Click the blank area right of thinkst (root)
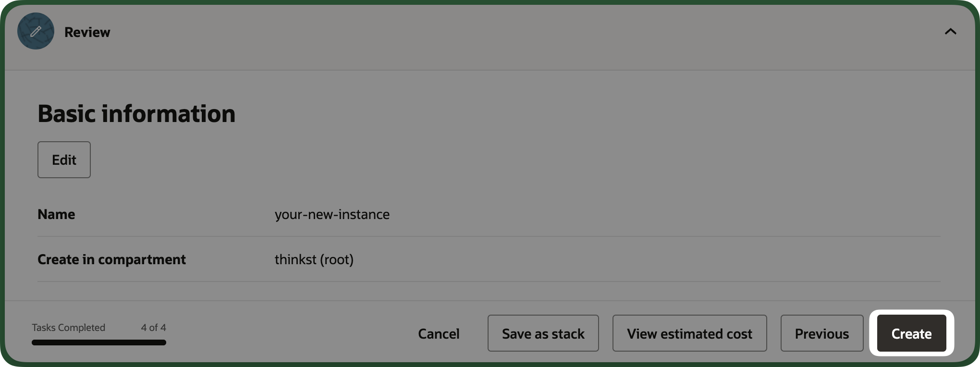The width and height of the screenshot is (980, 367). (644, 259)
